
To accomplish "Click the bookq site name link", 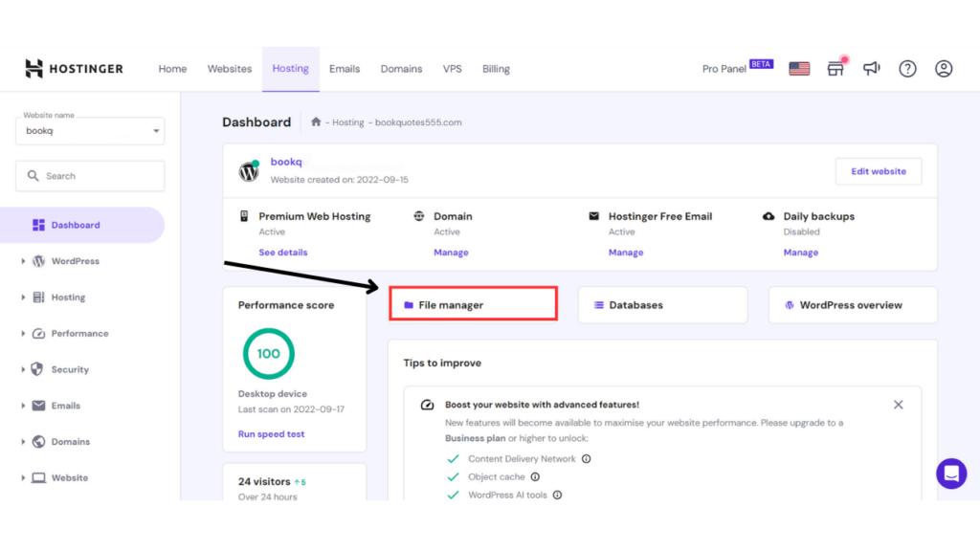I will tap(286, 162).
